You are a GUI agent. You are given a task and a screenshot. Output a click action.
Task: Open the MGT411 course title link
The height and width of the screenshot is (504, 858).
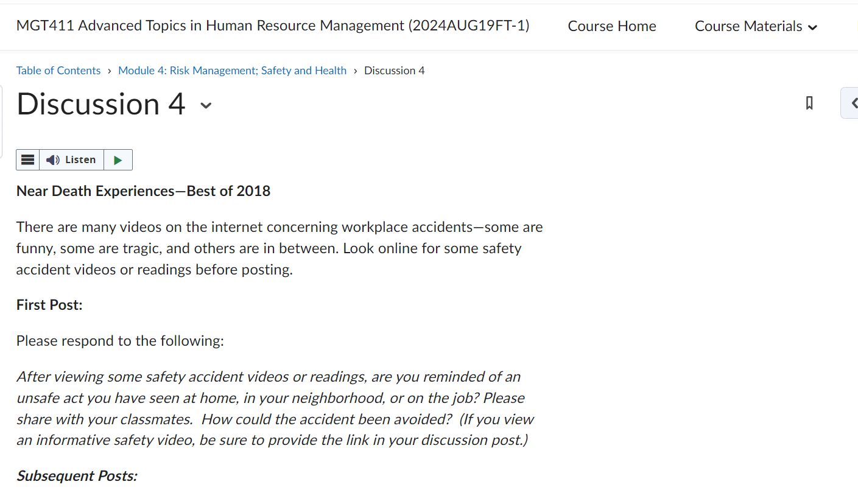click(x=273, y=26)
